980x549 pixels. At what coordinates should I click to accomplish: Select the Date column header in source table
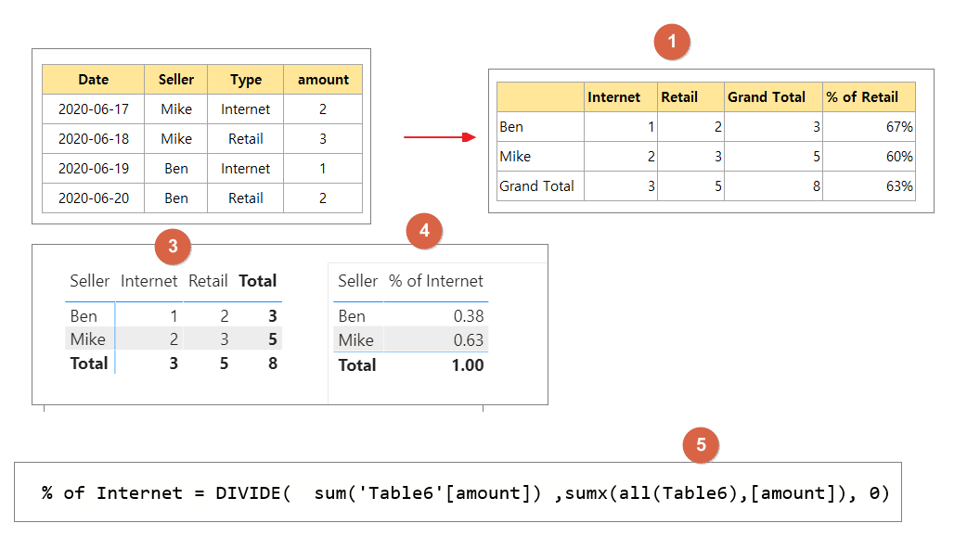93,80
